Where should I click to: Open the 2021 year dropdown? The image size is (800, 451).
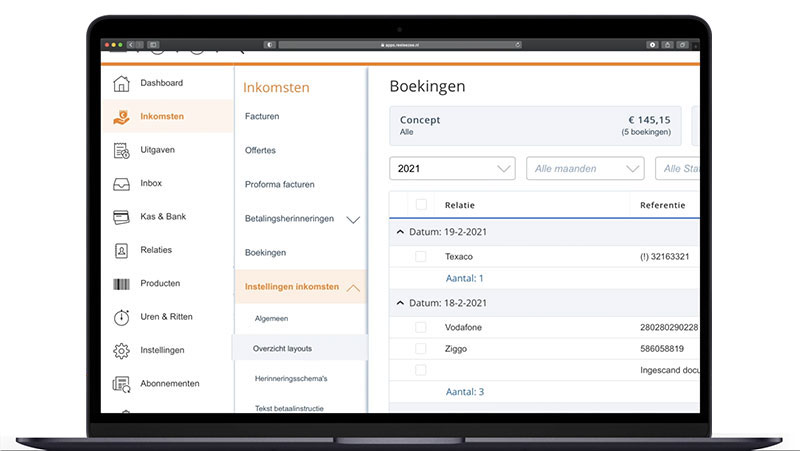452,169
